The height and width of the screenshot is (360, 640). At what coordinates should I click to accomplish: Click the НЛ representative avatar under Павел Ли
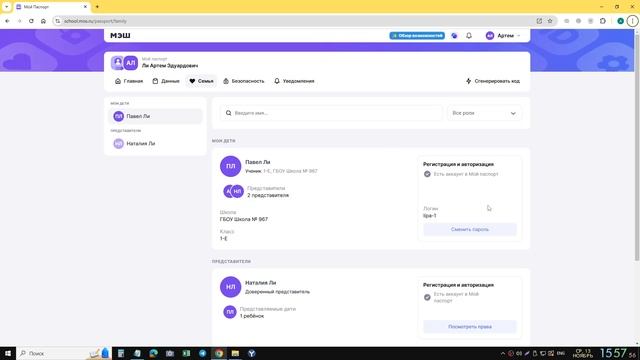coord(238,191)
